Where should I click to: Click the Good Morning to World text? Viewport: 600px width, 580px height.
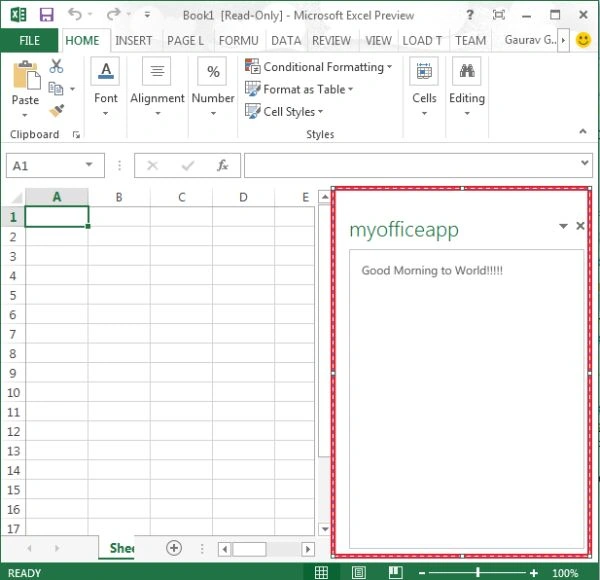432,270
